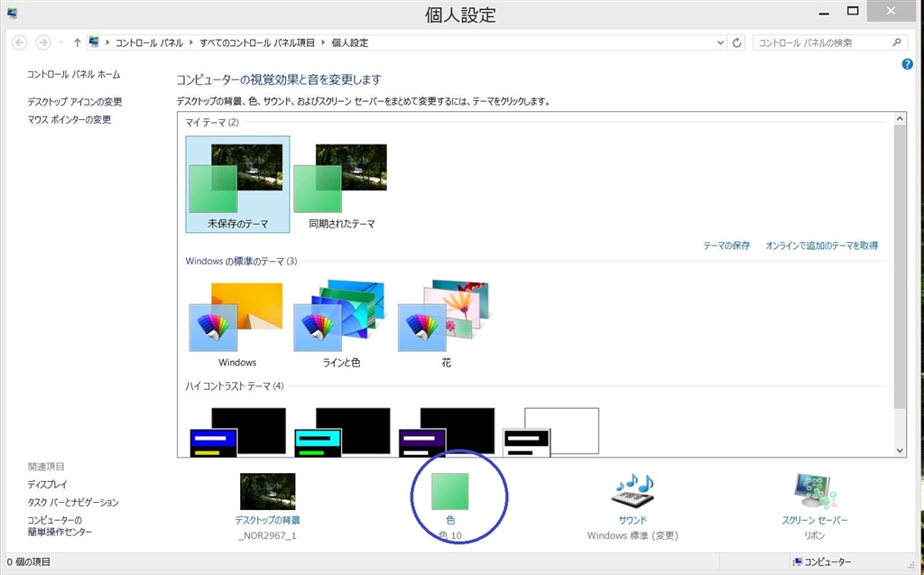924x575 pixels.
Task: Click the green 色 color swatch
Action: coord(450,491)
